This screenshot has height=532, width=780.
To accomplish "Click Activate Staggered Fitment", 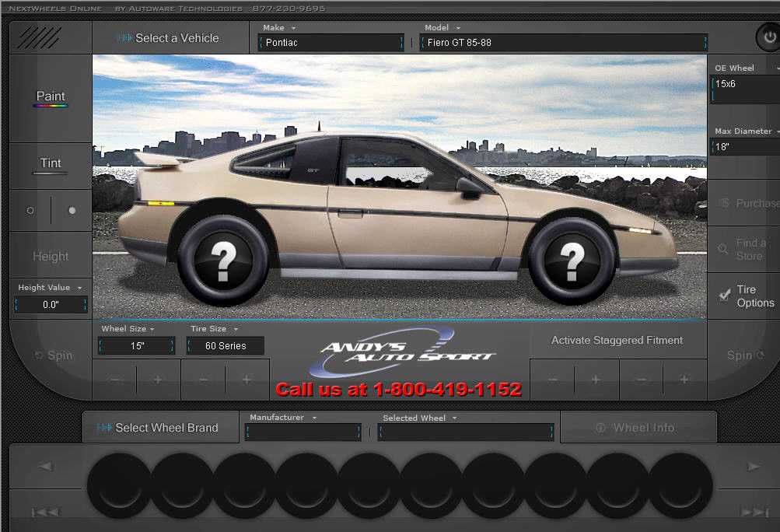I will click(x=617, y=341).
